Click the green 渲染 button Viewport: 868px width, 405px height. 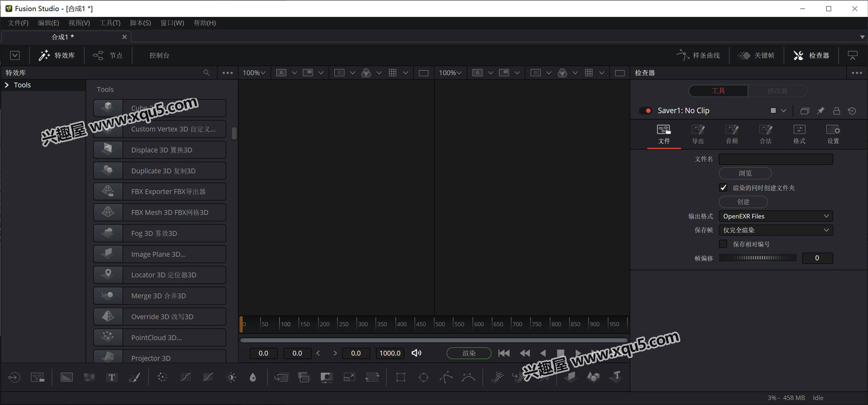[x=469, y=353]
